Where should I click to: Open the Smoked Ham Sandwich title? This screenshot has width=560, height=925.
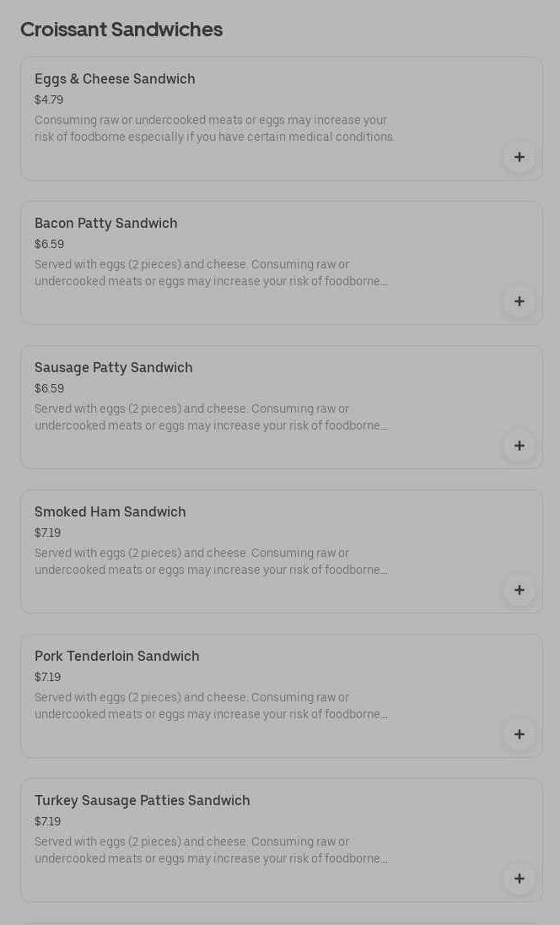click(110, 511)
